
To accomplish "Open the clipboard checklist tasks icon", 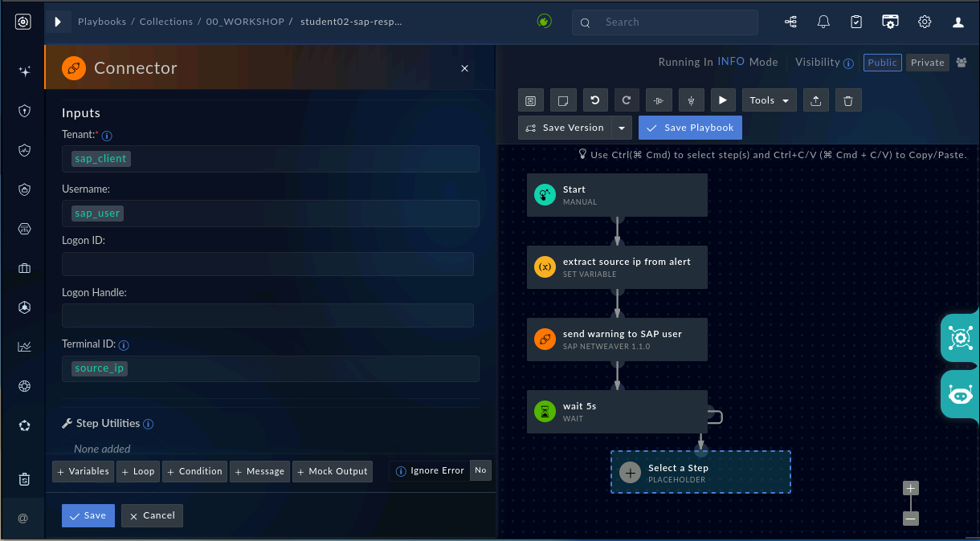I will click(x=856, y=22).
